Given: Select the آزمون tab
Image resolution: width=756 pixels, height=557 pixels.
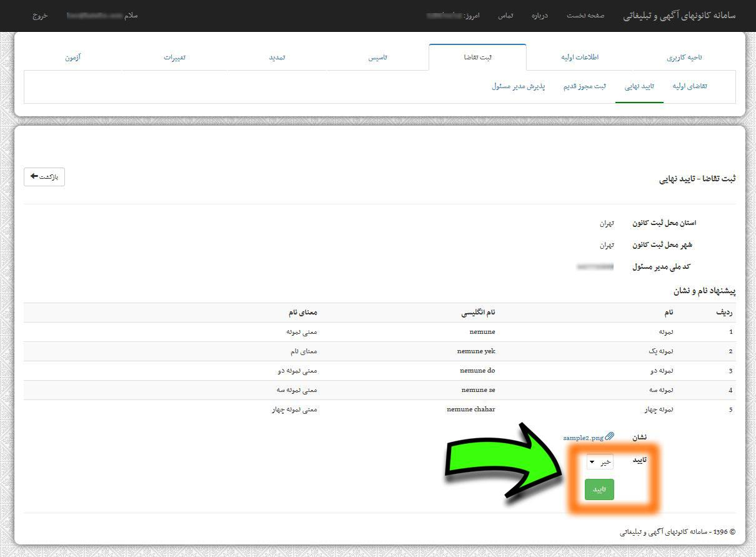Looking at the screenshot, I should (x=72, y=57).
